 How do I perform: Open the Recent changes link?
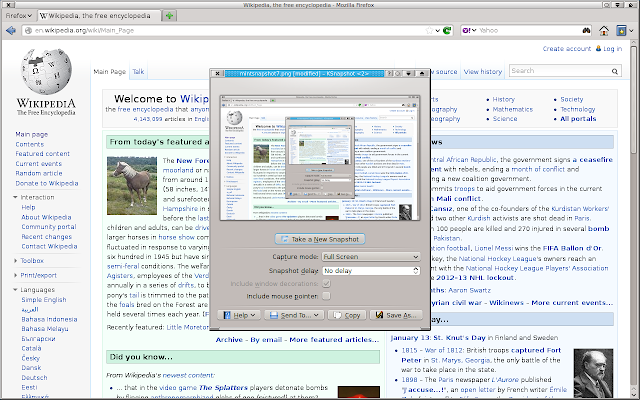point(47,237)
